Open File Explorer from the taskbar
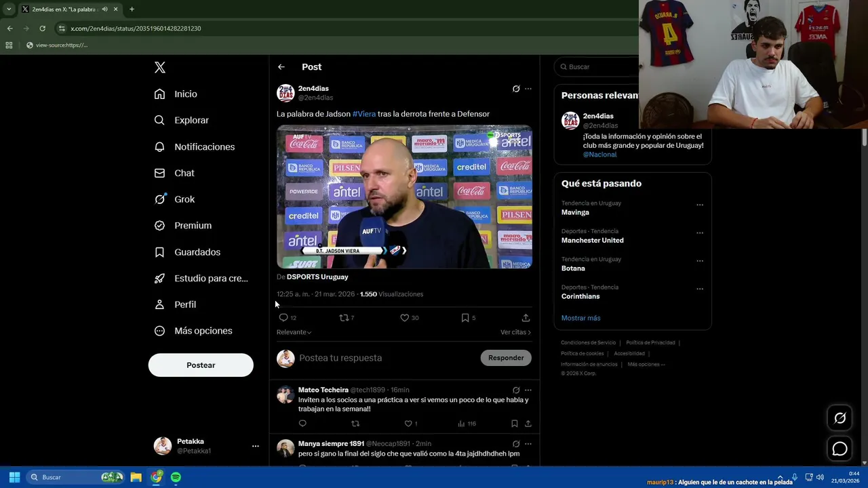The image size is (868, 488). pos(136,477)
